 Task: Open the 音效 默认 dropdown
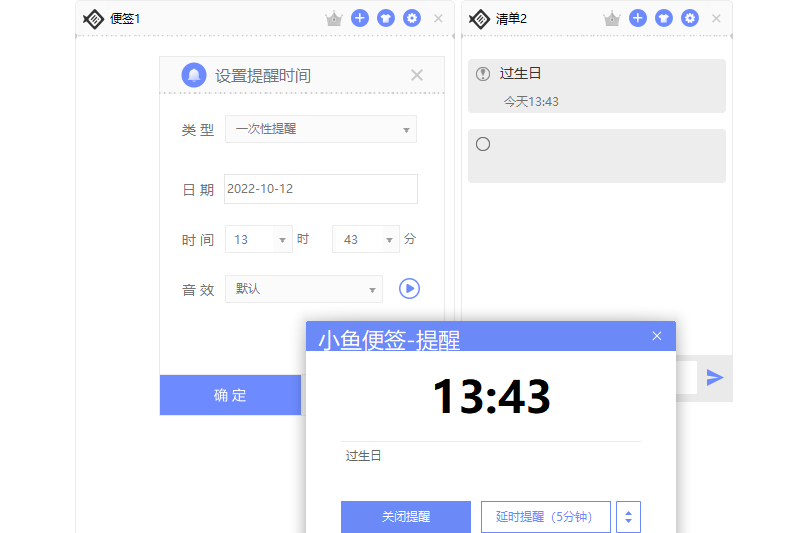coord(304,289)
